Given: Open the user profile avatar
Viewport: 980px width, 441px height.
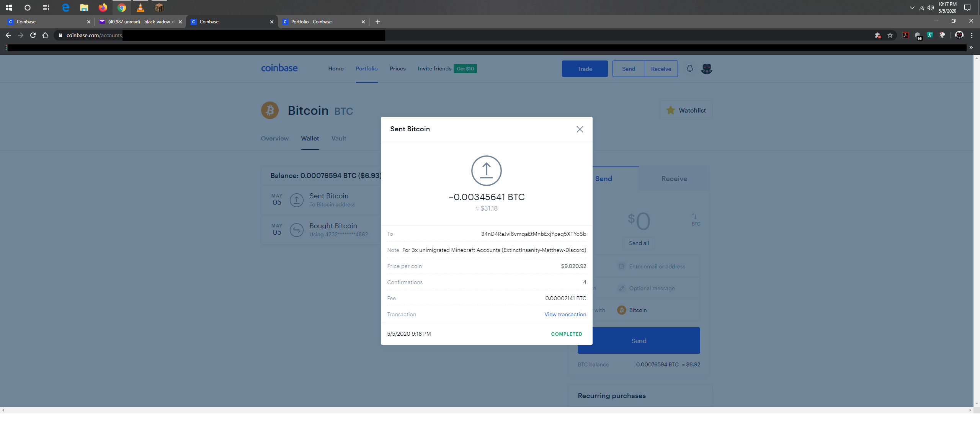Looking at the screenshot, I should pyautogui.click(x=706, y=69).
